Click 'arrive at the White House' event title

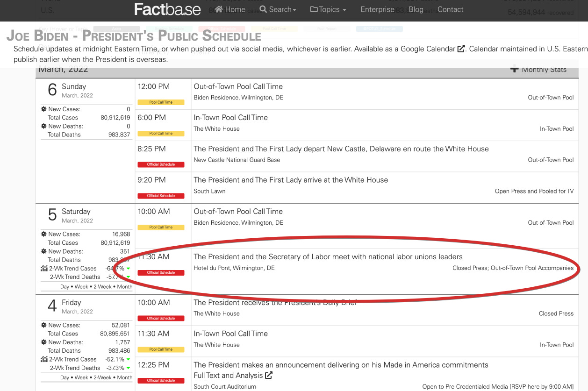click(x=291, y=180)
